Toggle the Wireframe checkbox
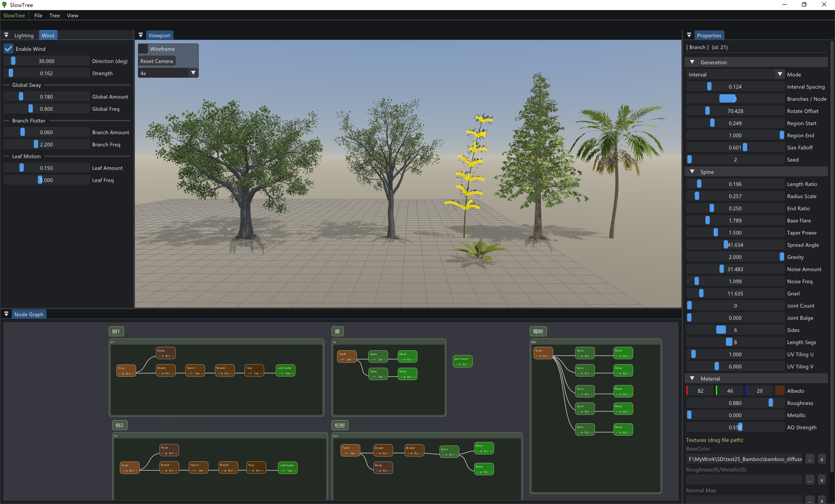This screenshot has height=504, width=835. coord(144,49)
